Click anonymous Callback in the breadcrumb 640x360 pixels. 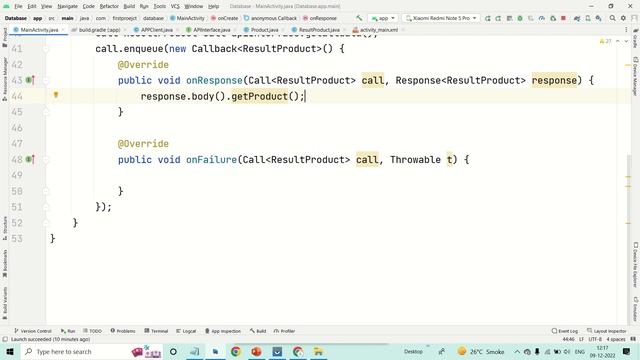(270, 18)
